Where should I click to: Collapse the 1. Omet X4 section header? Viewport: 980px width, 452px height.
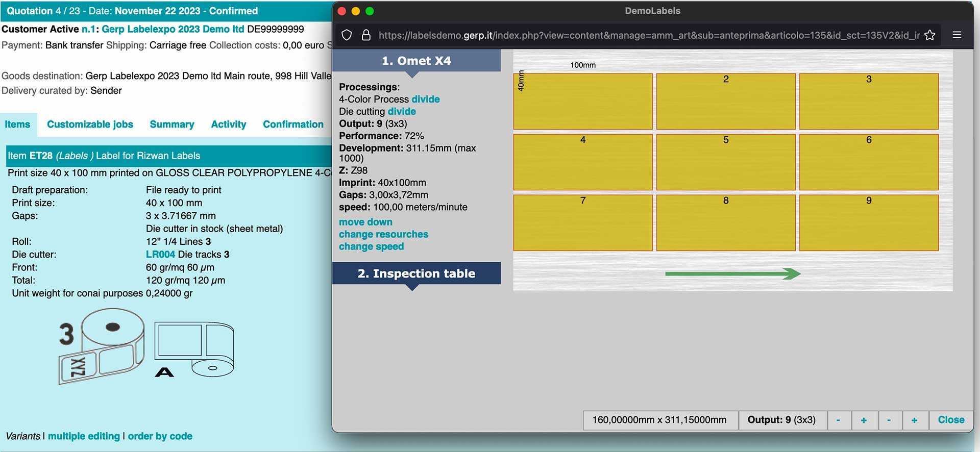(416, 61)
